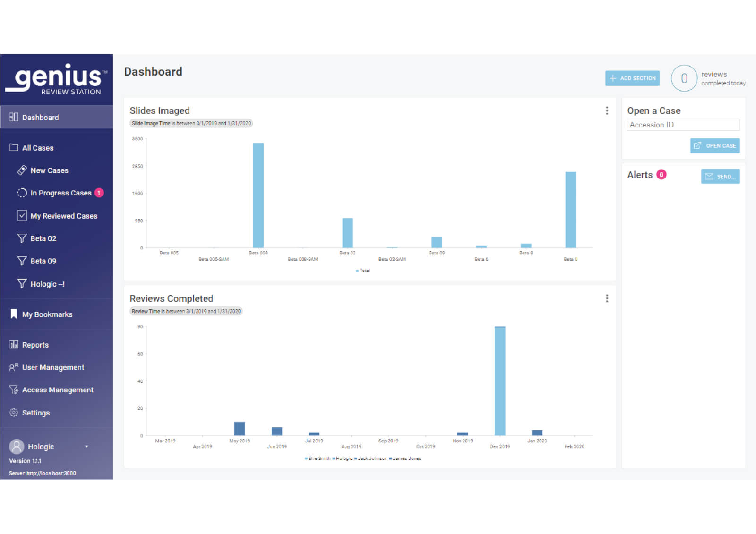Click the Reports chart icon

(14, 345)
